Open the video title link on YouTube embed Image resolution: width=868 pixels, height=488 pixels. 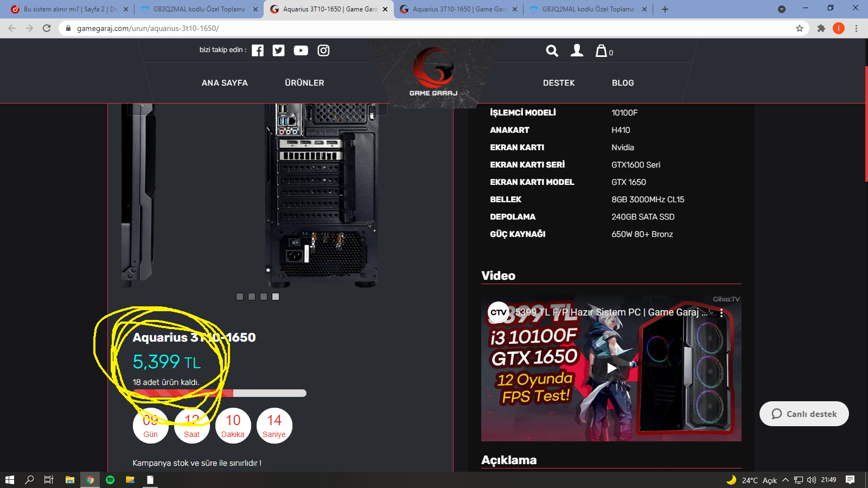click(611, 312)
